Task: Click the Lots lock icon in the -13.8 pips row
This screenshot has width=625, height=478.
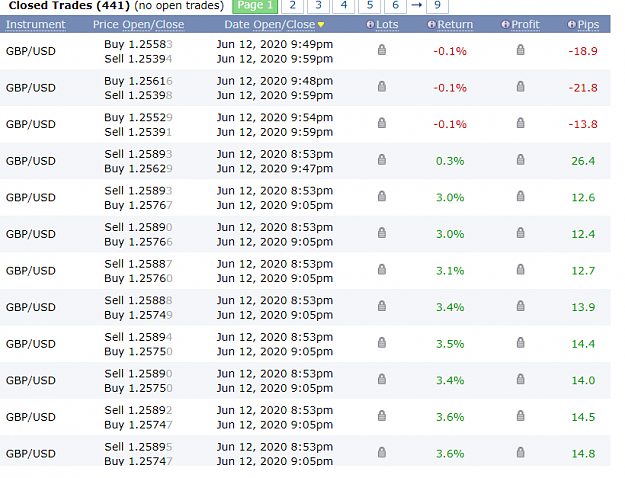Action: click(382, 123)
